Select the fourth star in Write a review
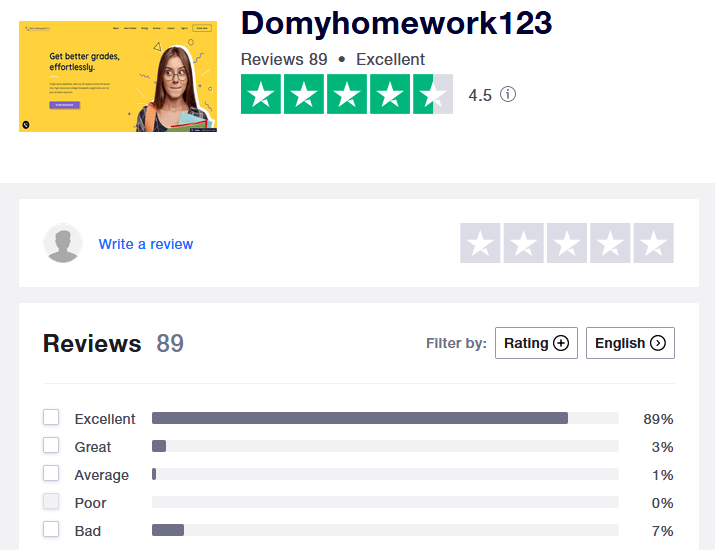The height and width of the screenshot is (550, 715). [x=610, y=243]
